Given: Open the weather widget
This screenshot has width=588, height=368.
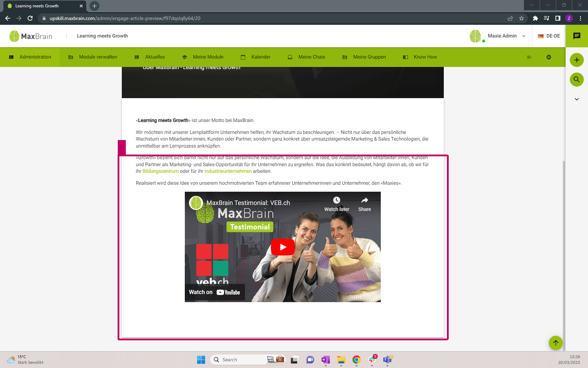Looking at the screenshot, I should 25,360.
